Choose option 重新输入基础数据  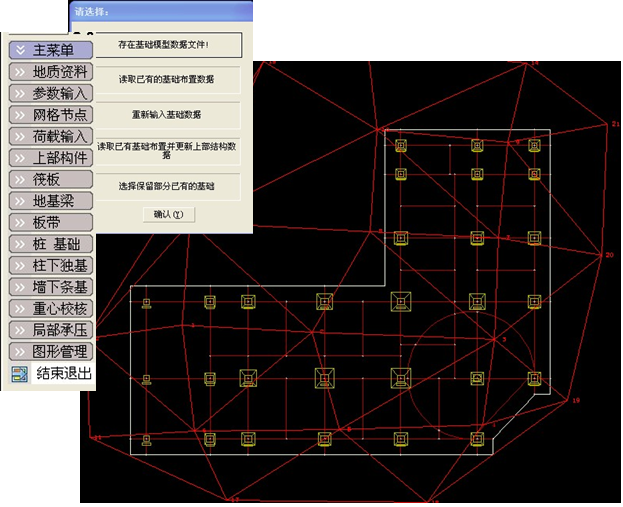(x=168, y=115)
